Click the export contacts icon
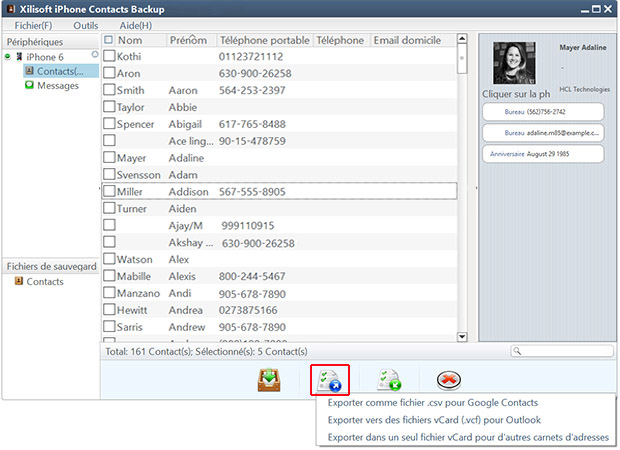 pyautogui.click(x=330, y=380)
